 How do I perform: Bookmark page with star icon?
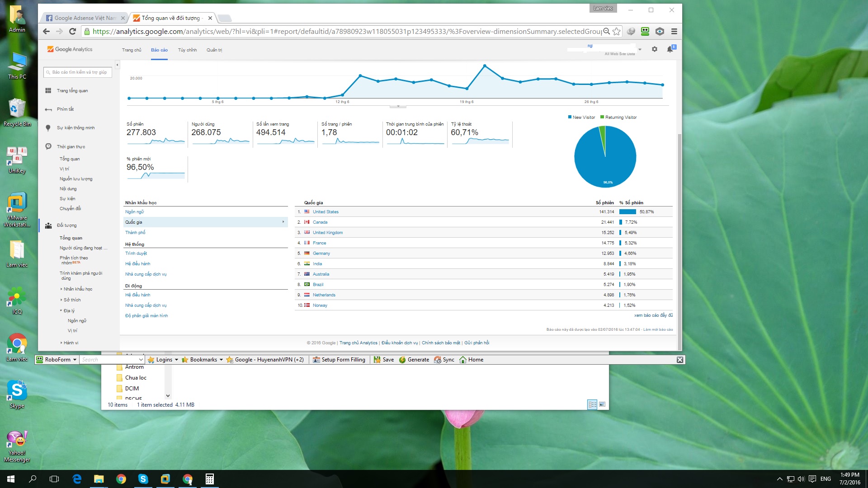click(617, 31)
